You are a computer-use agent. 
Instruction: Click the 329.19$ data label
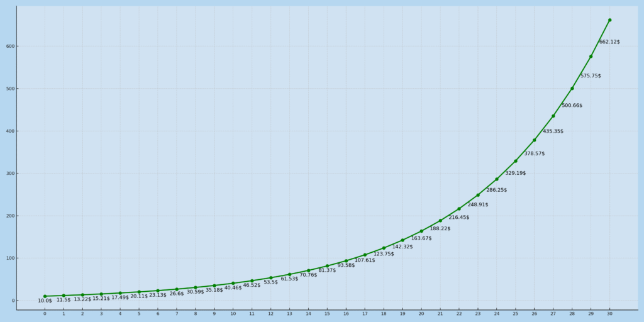coord(516,174)
